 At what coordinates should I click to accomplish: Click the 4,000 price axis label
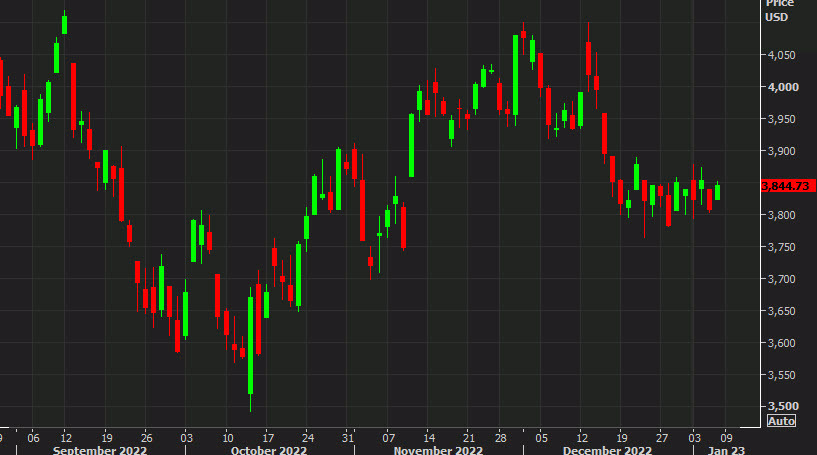pos(781,88)
